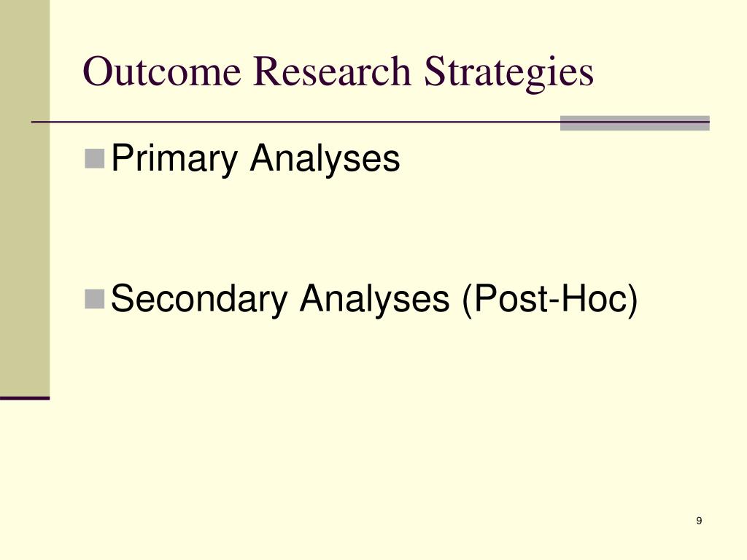Screen dimensions: 747x560
Task: Select the Secondary Analyses (Post-Hoc) text
Action: pyautogui.click(x=374, y=299)
